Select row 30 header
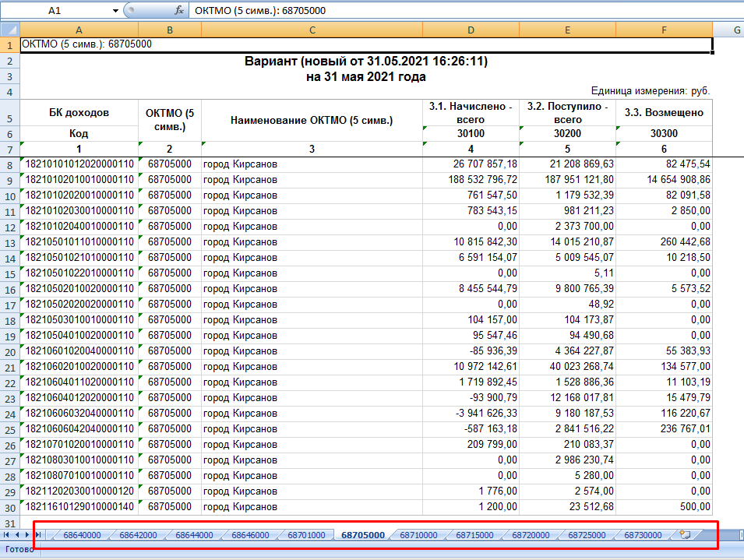The image size is (744, 560). 9,508
